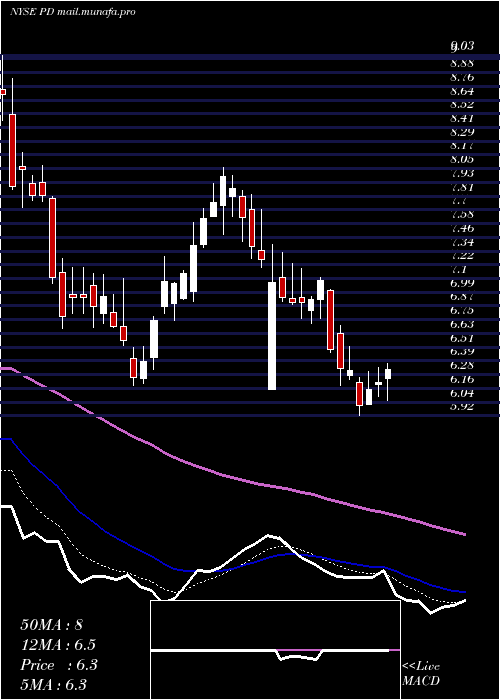Click the 7.22 price axis label
Screen dimensions: 500x700
point(462,255)
